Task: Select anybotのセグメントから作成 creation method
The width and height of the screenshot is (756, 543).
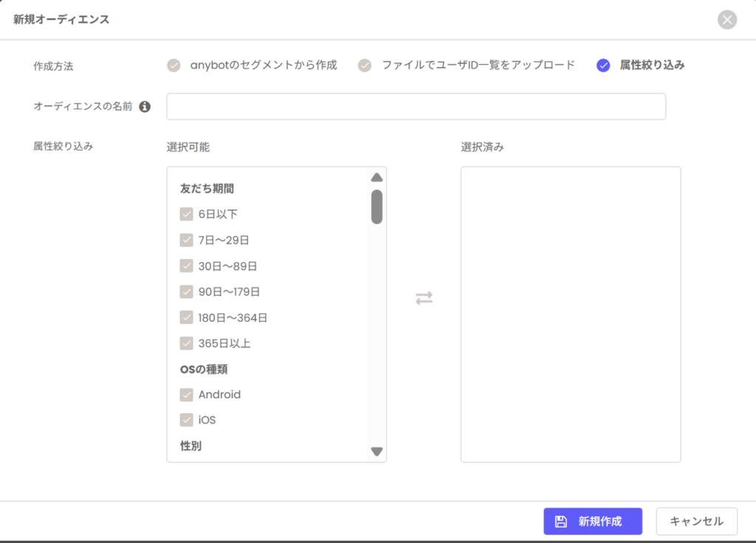Action: 173,65
